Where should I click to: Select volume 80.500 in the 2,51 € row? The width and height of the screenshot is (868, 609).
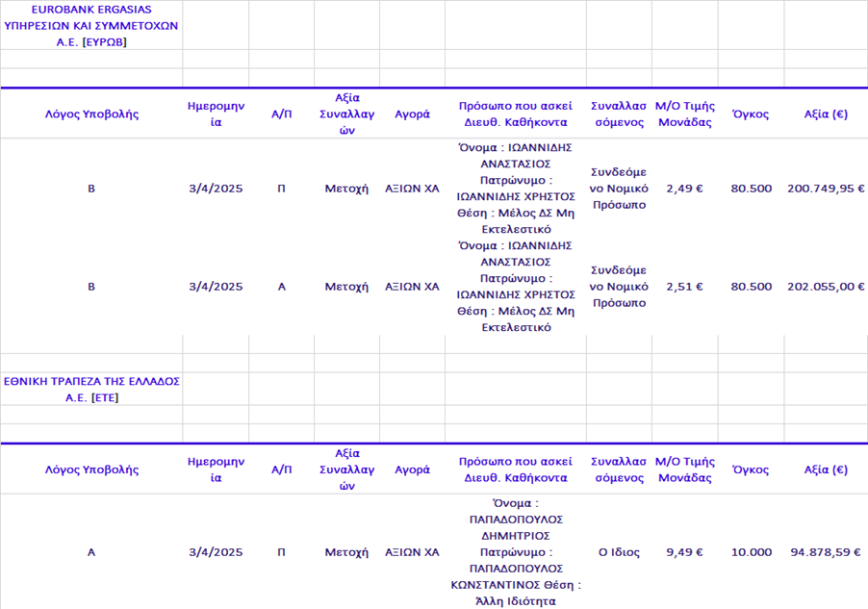[751, 287]
